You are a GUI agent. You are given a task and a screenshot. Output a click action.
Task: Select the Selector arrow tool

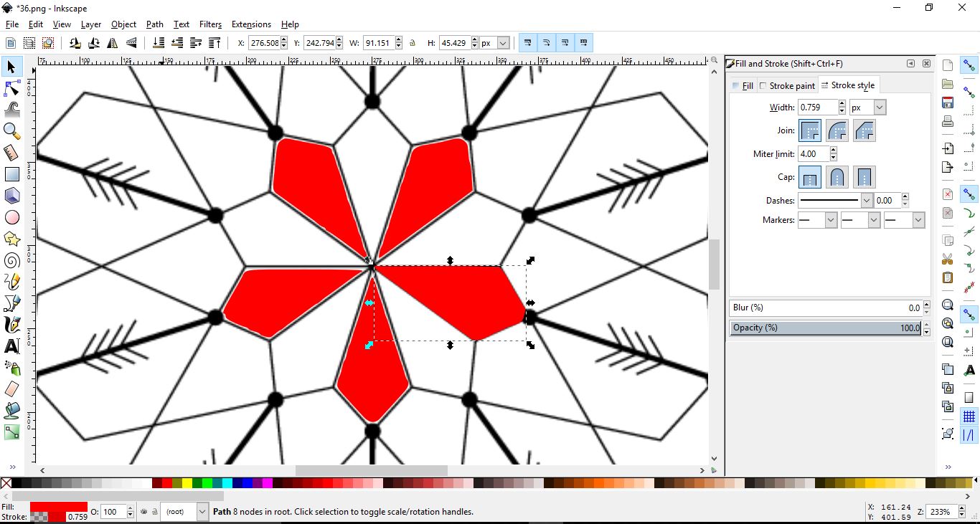11,67
